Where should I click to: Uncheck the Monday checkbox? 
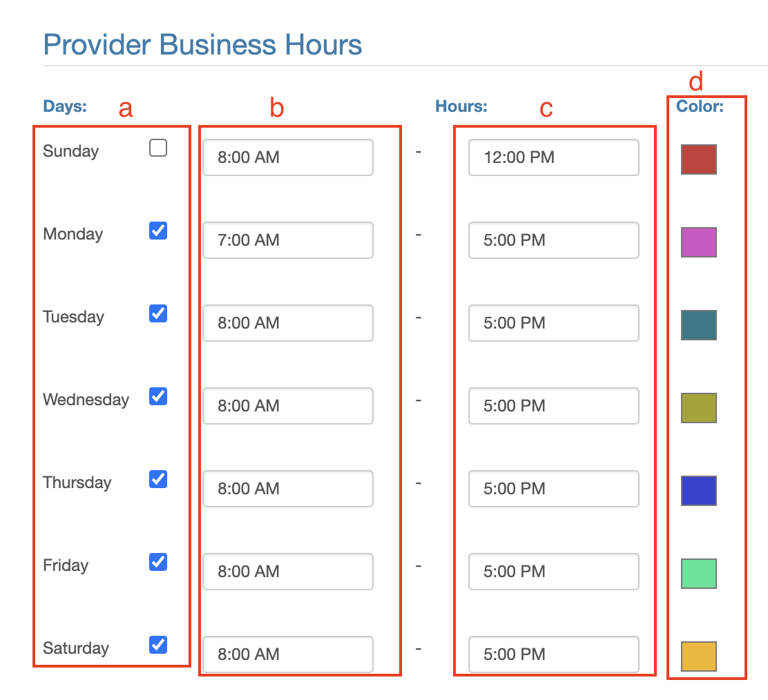158,231
